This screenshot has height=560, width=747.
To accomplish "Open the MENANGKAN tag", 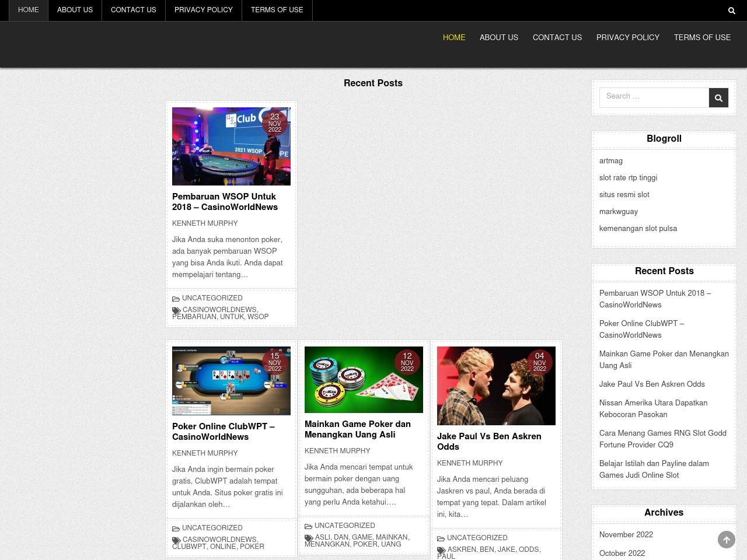I will [x=327, y=544].
